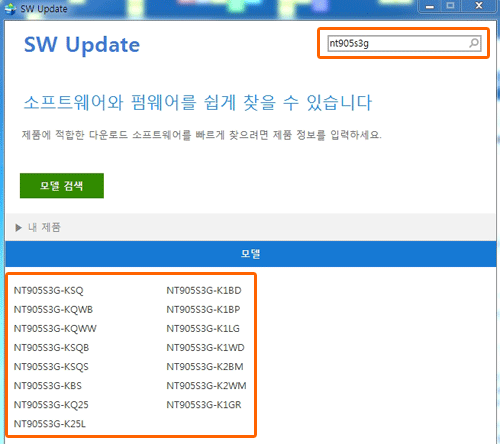Click the green 모델 검색 button
The height and width of the screenshot is (444, 500).
point(62,186)
